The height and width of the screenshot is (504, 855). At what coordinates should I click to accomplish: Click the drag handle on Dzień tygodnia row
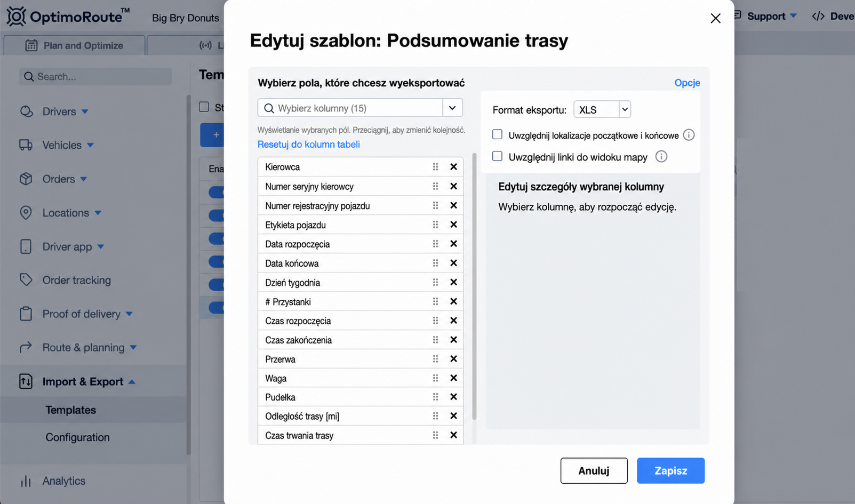click(435, 282)
